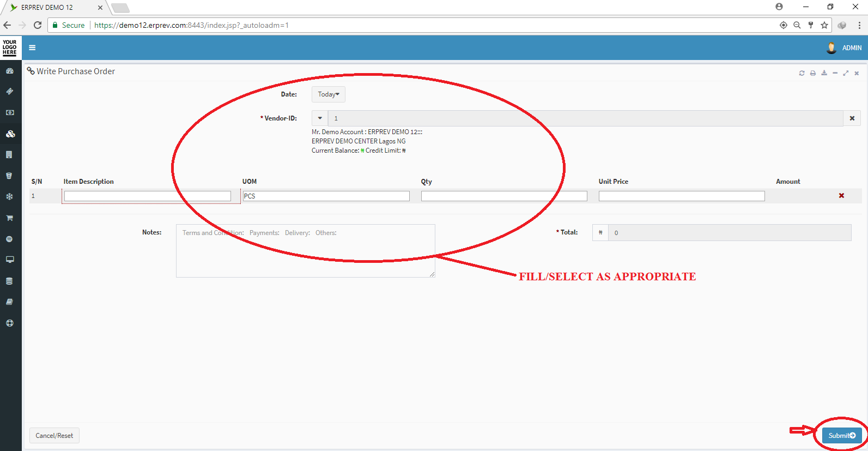The height and width of the screenshot is (451, 868).
Task: Open the stacked cubes sidebar icon
Action: point(10,134)
